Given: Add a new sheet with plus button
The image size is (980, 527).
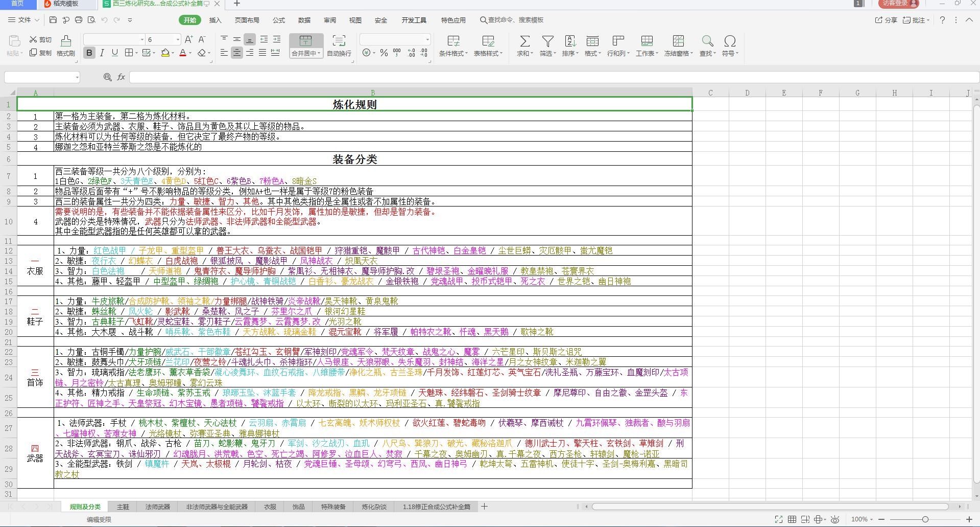Looking at the screenshot, I should (484, 507).
